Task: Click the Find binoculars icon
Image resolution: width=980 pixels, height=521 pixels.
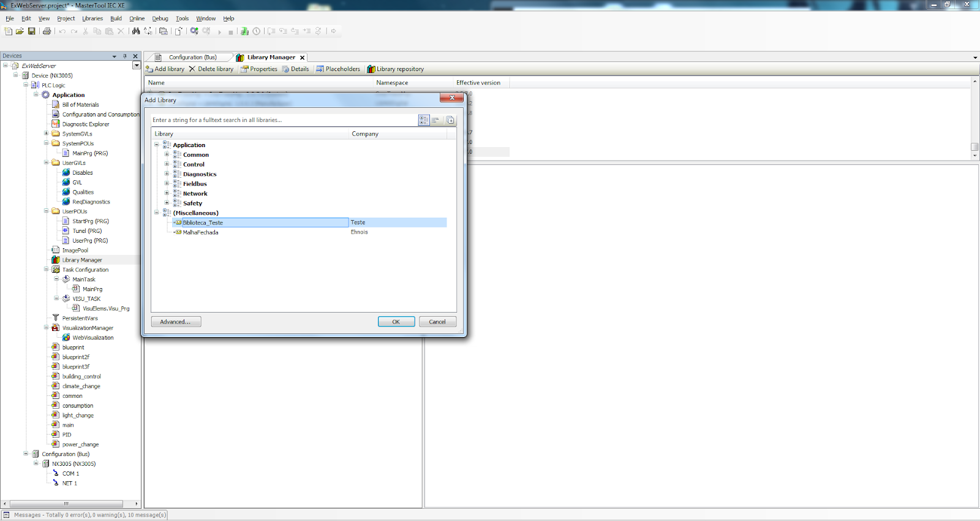Action: pyautogui.click(x=136, y=31)
